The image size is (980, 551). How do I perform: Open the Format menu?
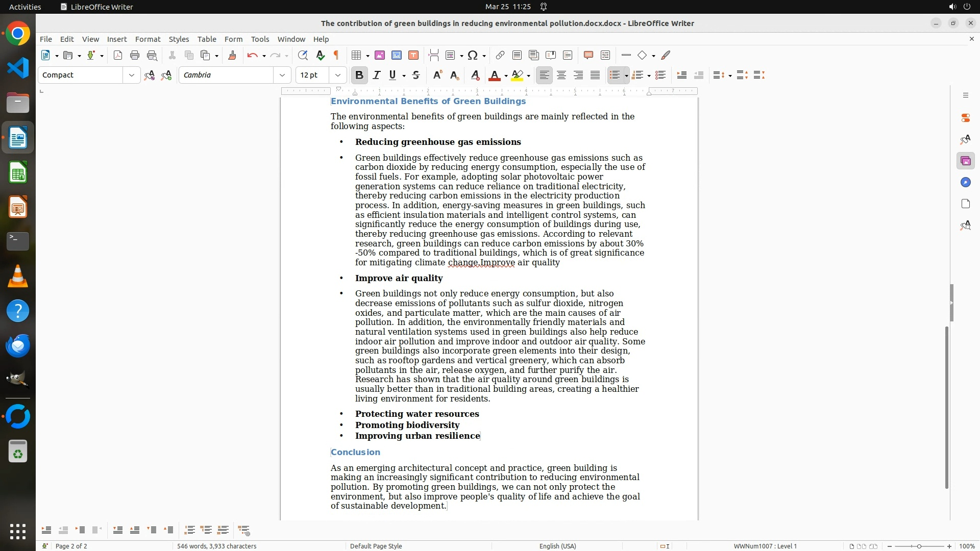pyautogui.click(x=148, y=39)
